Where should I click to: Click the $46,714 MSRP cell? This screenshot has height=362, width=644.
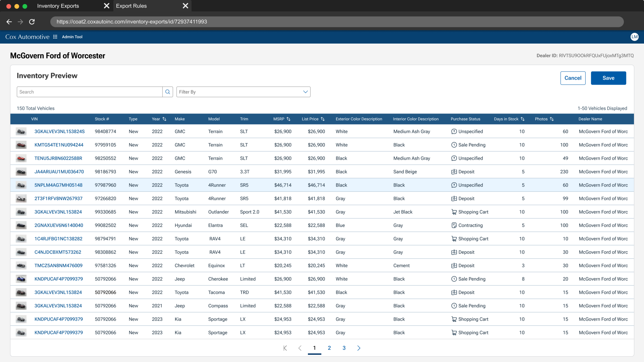[283, 185]
